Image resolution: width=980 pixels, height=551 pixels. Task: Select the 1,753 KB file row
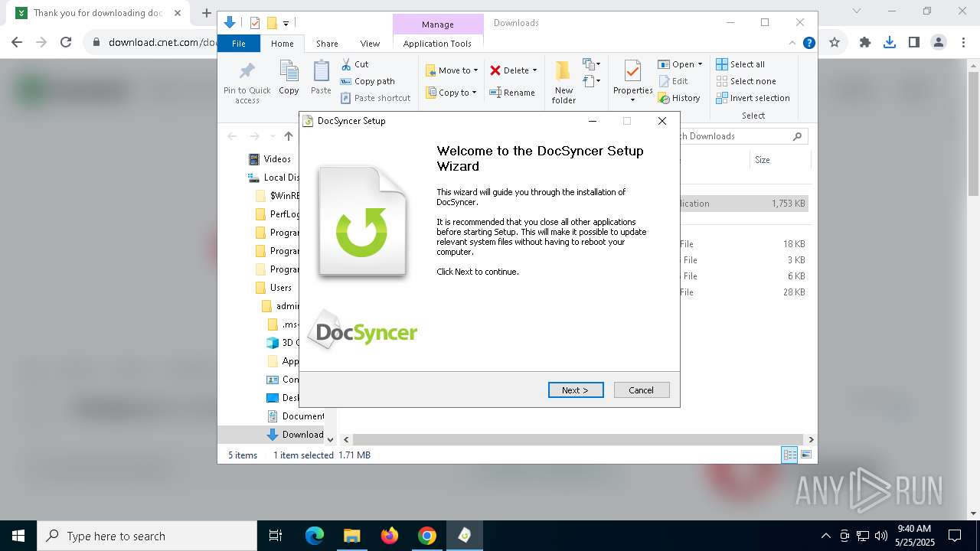(x=744, y=204)
